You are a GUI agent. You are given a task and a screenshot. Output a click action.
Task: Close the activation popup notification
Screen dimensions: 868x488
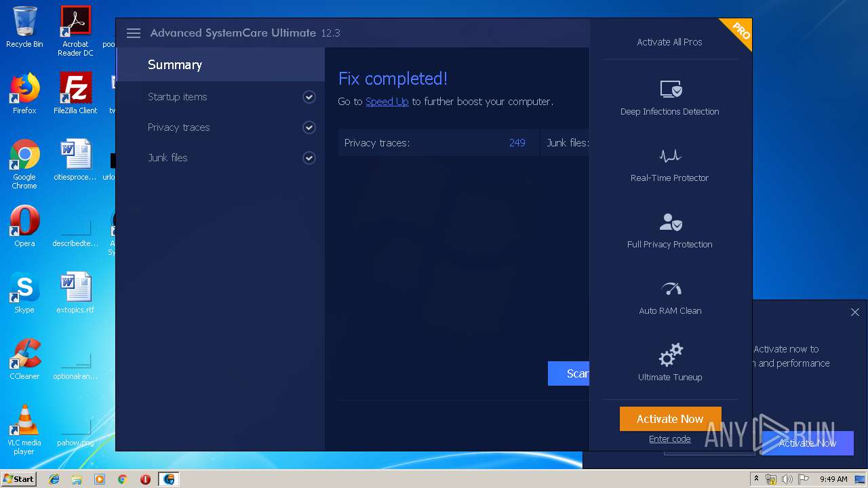pyautogui.click(x=854, y=312)
